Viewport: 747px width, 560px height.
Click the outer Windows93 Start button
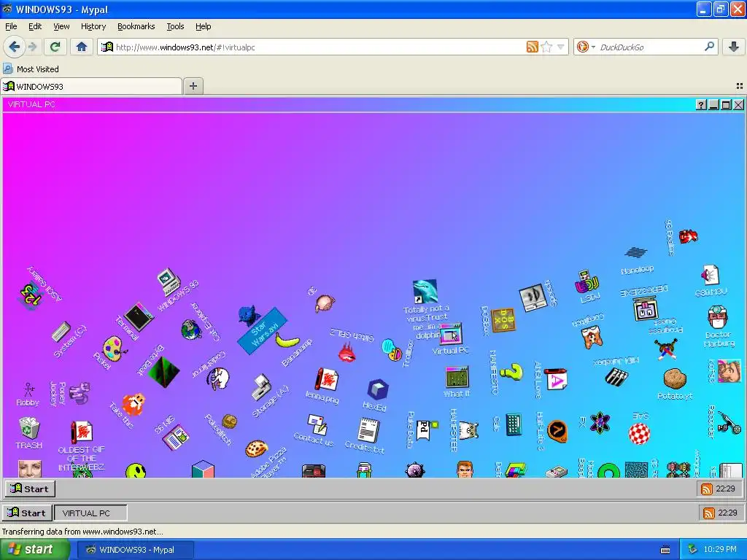click(x=27, y=513)
